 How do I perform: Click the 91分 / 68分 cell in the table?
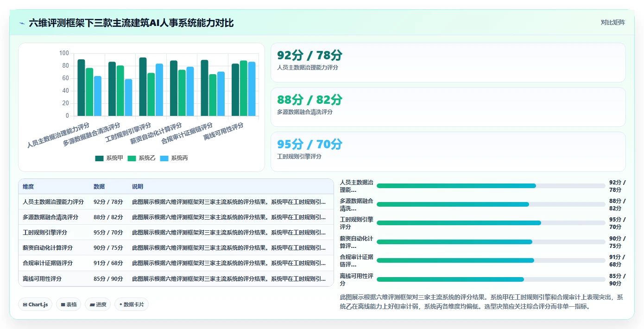pyautogui.click(x=108, y=263)
